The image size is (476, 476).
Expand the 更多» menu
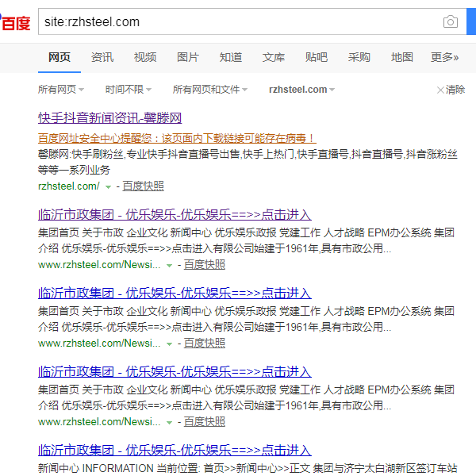click(x=445, y=57)
